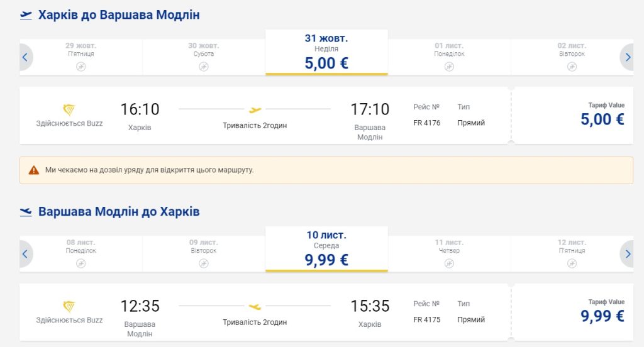This screenshot has height=347, width=644.
Task: Click the yellow plane icon on the Warsaw–Kharkiv flight
Action: 255,307
